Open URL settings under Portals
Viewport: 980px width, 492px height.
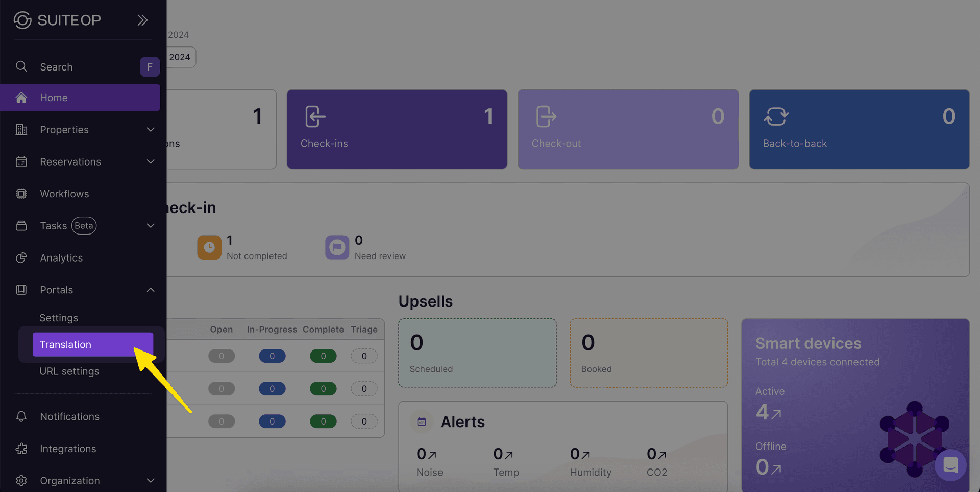[x=69, y=371]
